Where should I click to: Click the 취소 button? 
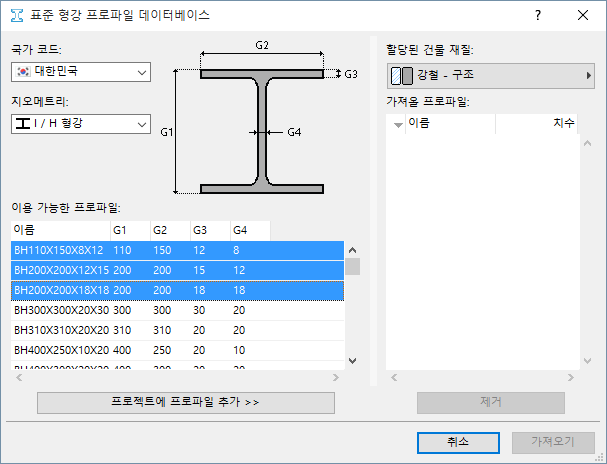[458, 442]
